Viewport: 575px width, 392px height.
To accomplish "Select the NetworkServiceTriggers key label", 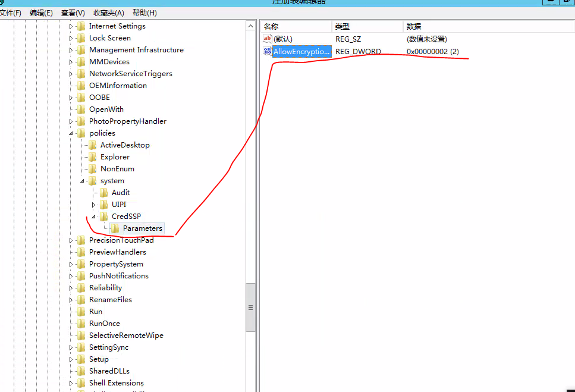I will tap(131, 74).
